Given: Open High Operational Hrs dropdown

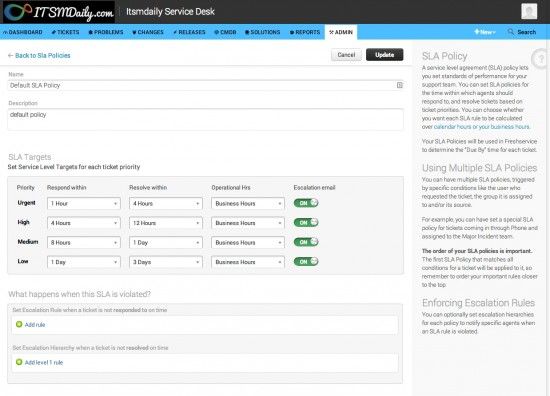Looking at the screenshot, I should tap(248, 223).
